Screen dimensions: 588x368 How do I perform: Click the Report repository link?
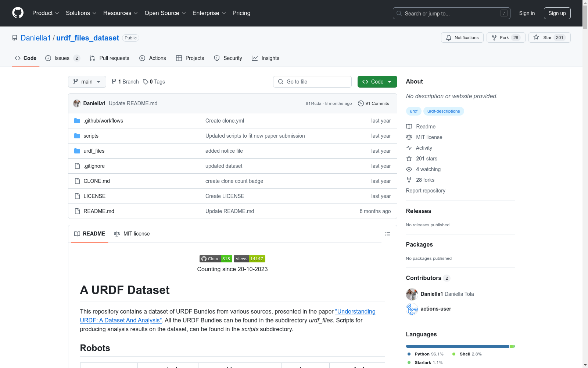pos(426,191)
